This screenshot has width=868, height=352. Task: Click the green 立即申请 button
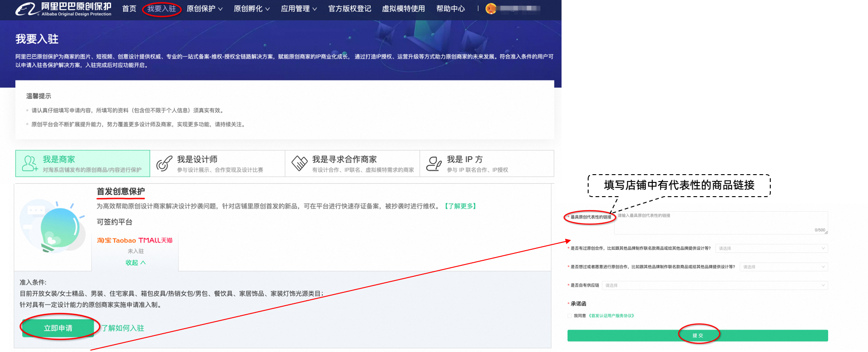coord(58,328)
